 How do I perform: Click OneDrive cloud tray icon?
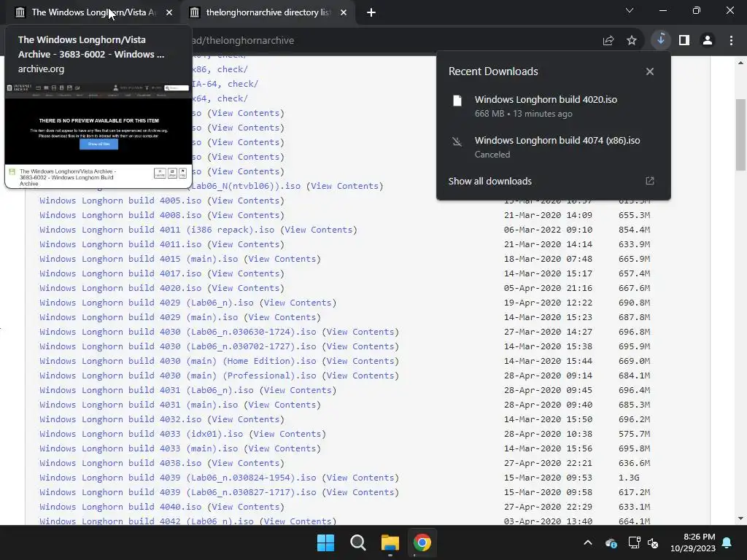(611, 542)
